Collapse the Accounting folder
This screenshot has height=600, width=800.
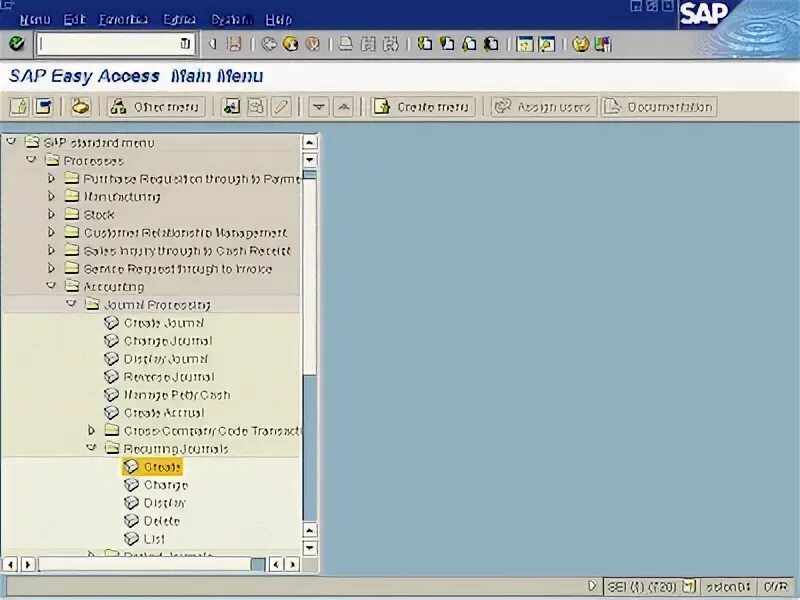51,285
